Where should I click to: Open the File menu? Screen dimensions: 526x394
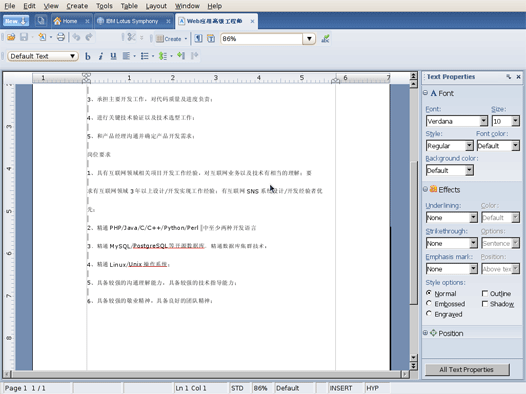click(10, 6)
